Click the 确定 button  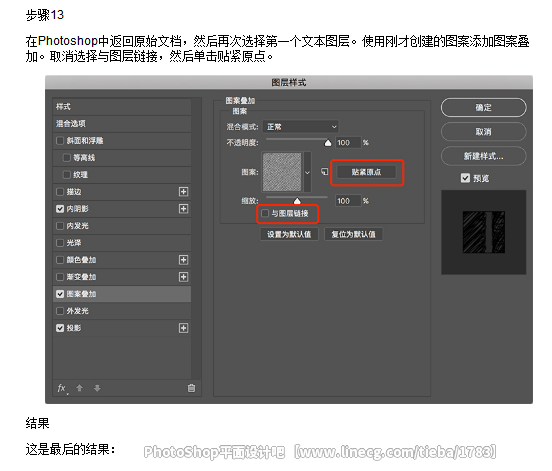pyautogui.click(x=483, y=107)
